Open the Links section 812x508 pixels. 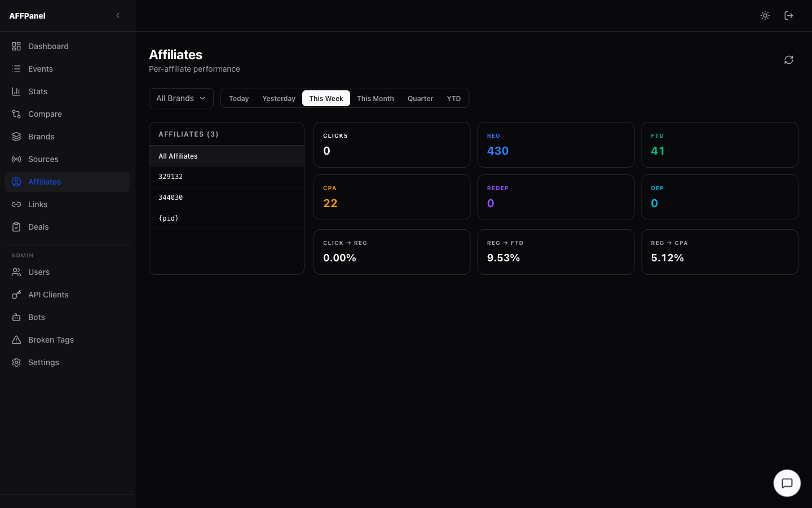38,204
